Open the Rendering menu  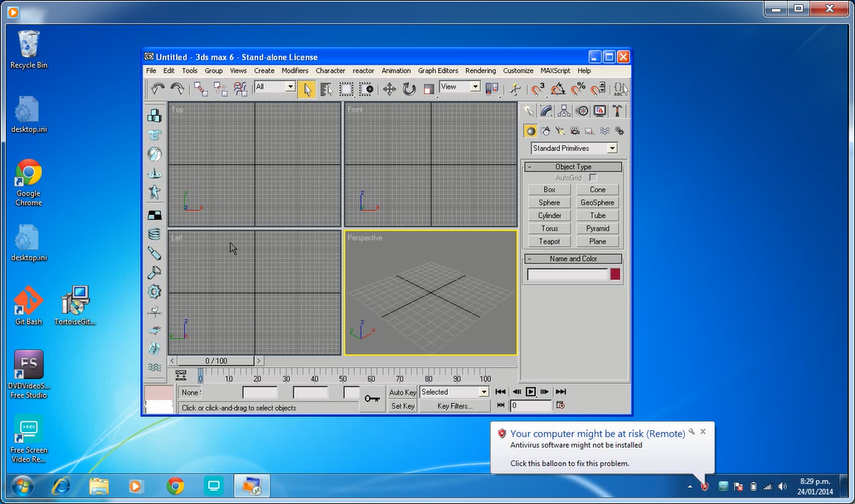pyautogui.click(x=480, y=70)
